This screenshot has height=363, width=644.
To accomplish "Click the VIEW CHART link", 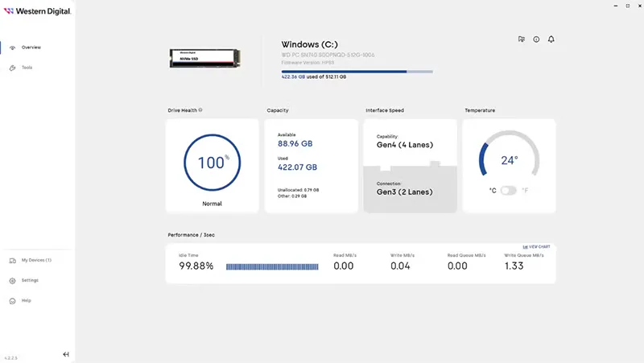I will 539,246.
